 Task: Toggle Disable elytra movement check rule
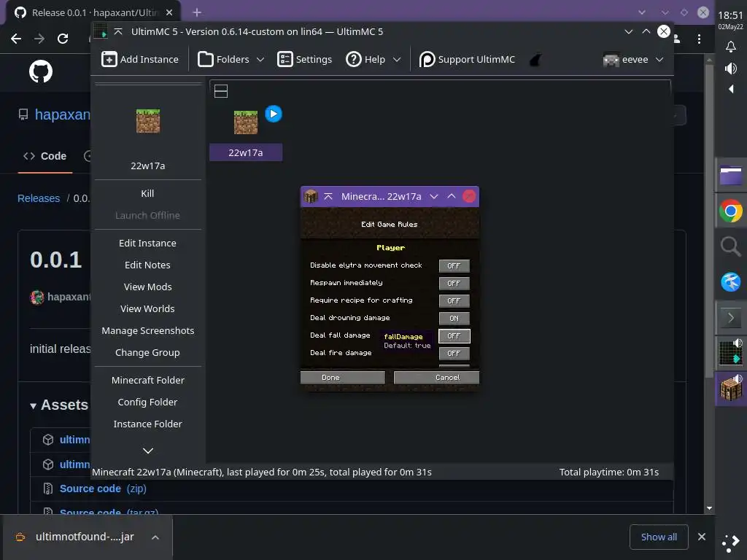click(x=454, y=265)
